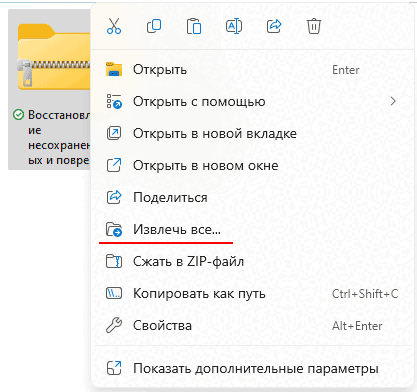Click the Ctrl+Shift+C shortcut label
This screenshot has height=392, width=417.
point(365,294)
